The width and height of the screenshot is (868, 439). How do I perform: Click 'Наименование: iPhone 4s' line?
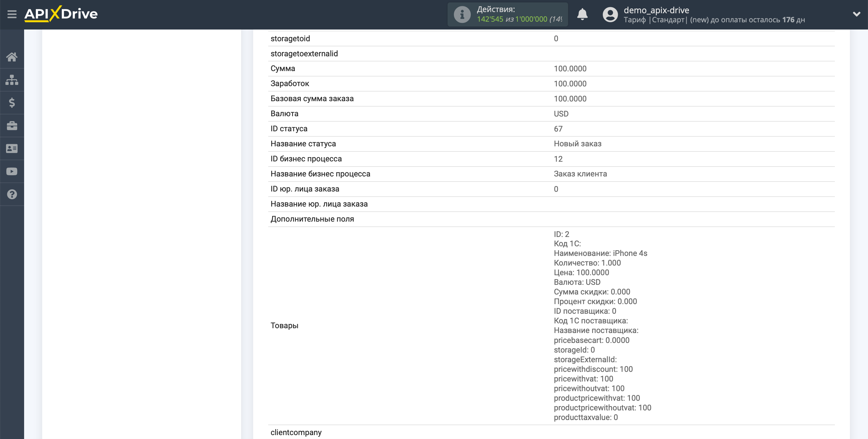[600, 253]
